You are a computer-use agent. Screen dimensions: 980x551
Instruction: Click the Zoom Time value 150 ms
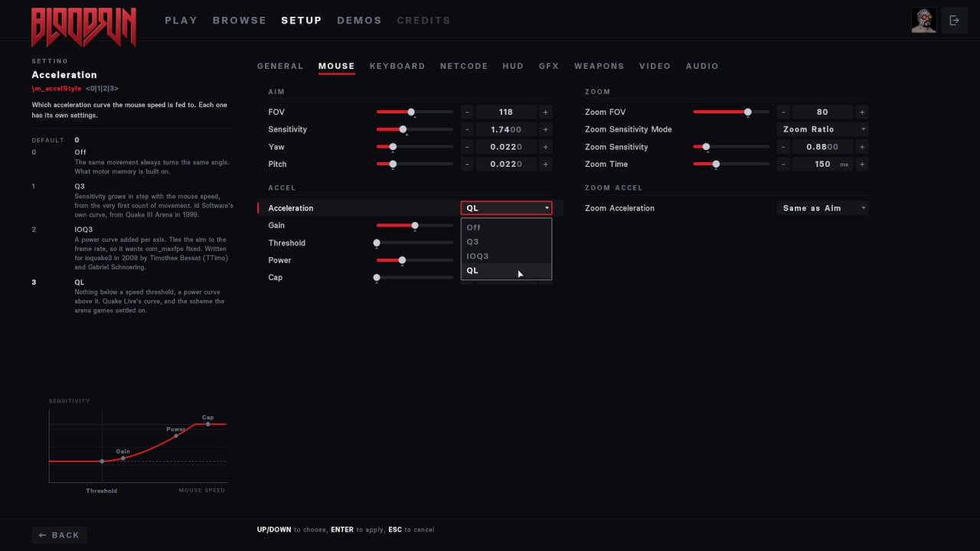pos(823,165)
